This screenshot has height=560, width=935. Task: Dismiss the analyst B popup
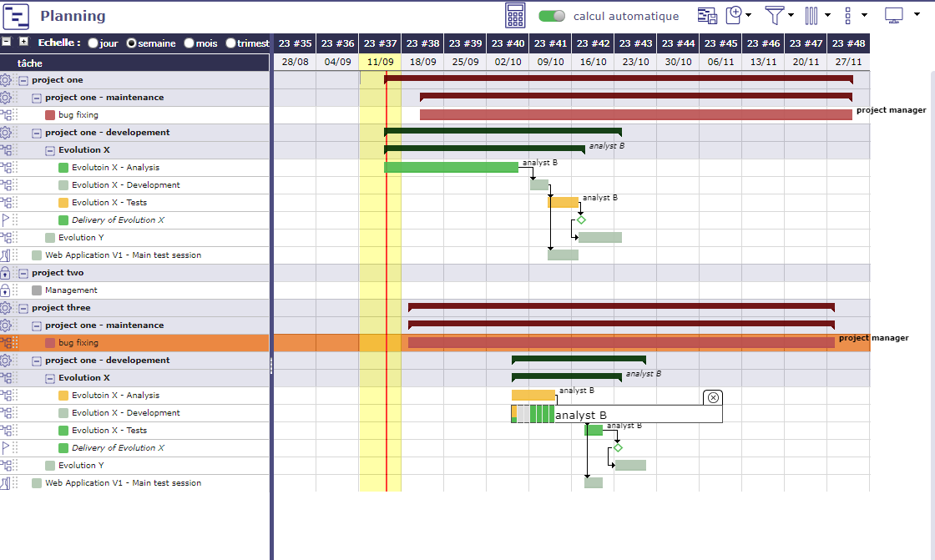(x=713, y=397)
